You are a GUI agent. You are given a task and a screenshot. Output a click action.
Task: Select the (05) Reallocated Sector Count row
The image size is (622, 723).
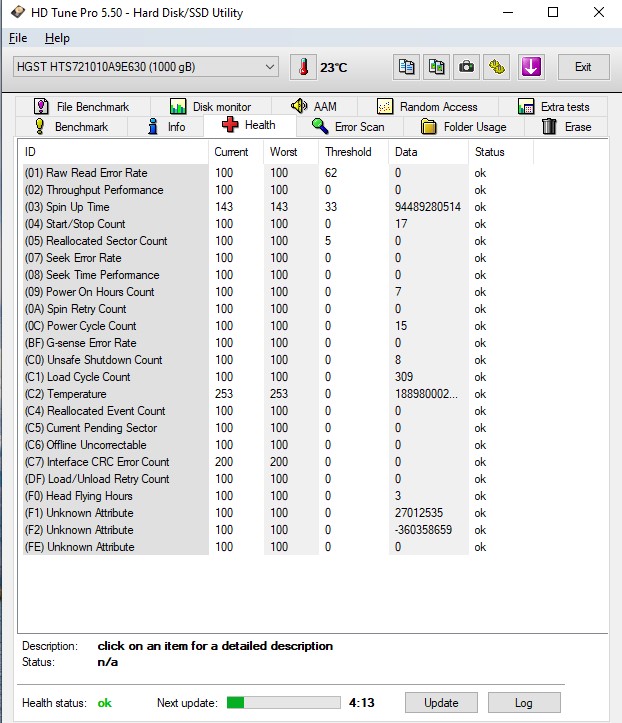pyautogui.click(x=278, y=241)
